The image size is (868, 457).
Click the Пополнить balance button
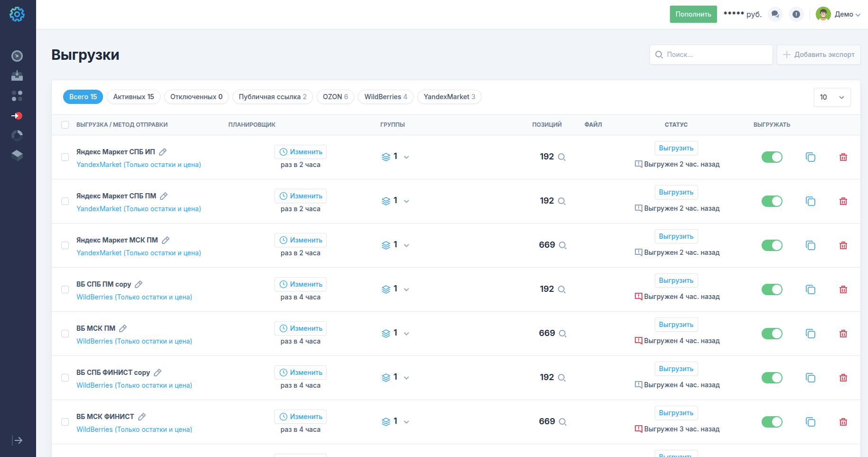[x=693, y=14]
